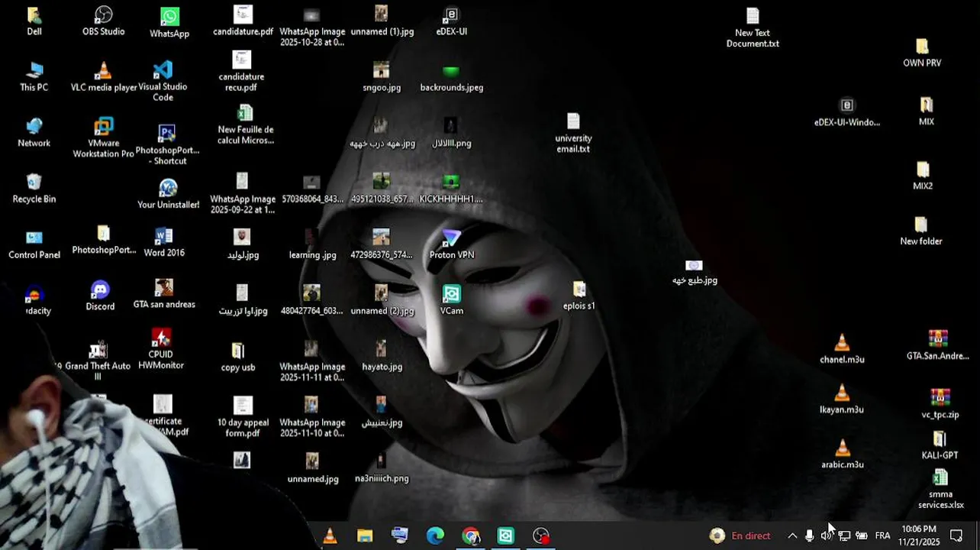The image size is (980, 550).
Task: Open GTA.San.Andre... archive file
Action: 938,345
